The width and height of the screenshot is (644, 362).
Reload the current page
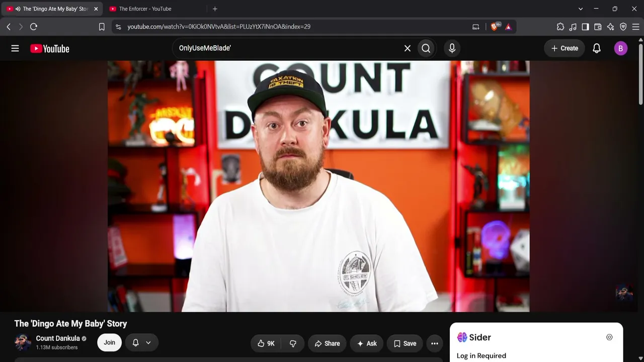point(34,27)
